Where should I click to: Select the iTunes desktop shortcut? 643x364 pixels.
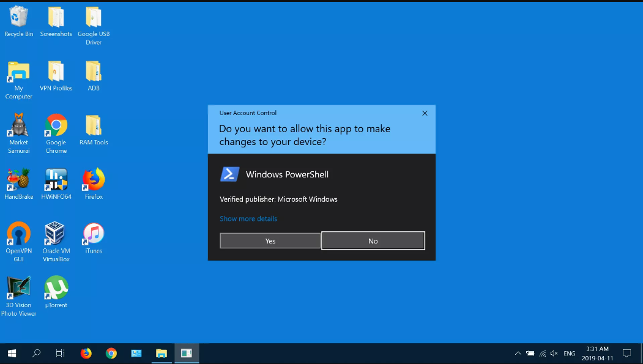click(x=94, y=238)
